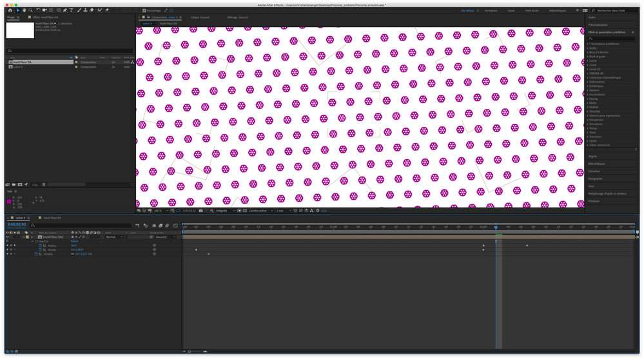Click the current time indicator playhead
The image size is (644, 359).
tap(496, 227)
